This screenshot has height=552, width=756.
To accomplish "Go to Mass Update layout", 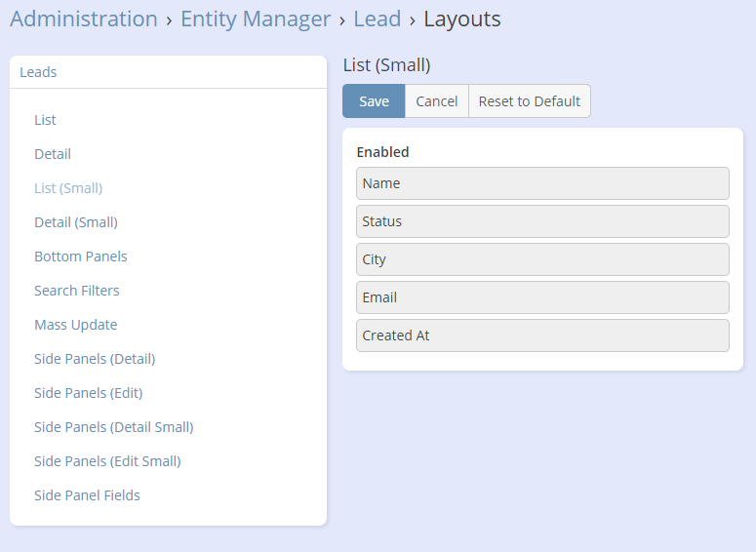I will pyautogui.click(x=76, y=325).
